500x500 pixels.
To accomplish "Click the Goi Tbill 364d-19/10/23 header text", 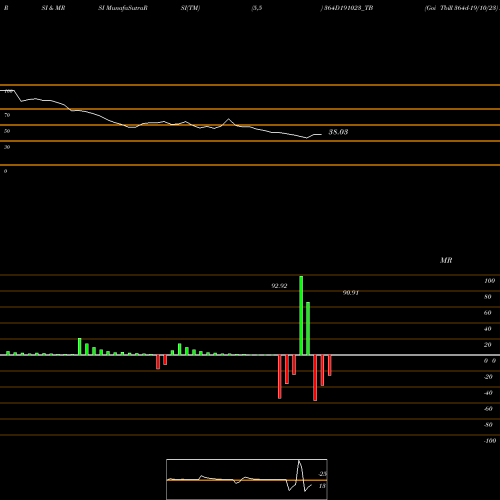I will (x=462, y=8).
